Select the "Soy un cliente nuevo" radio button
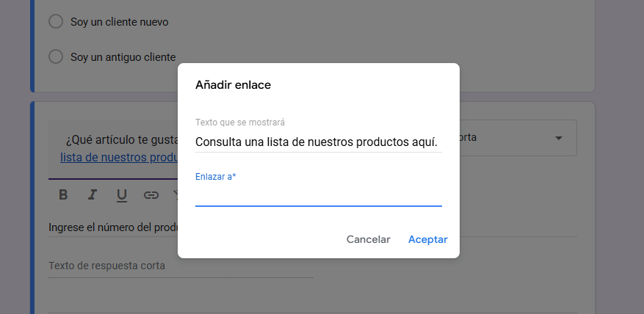The image size is (644, 314). pos(55,22)
